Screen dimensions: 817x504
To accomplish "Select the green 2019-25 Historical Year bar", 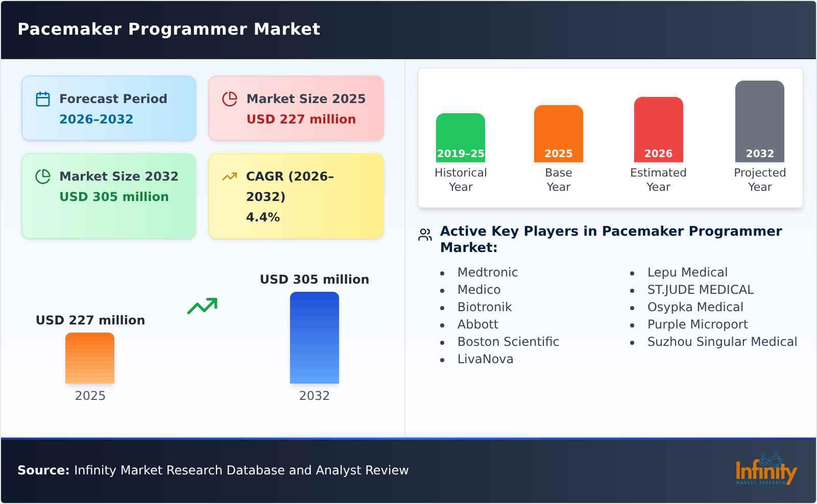I will 460,135.
